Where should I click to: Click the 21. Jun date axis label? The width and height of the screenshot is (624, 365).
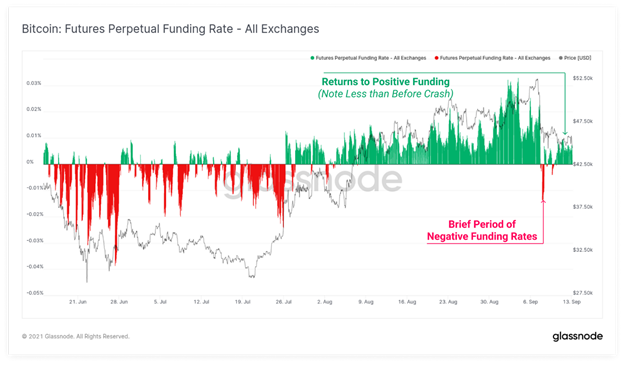pyautogui.click(x=78, y=302)
